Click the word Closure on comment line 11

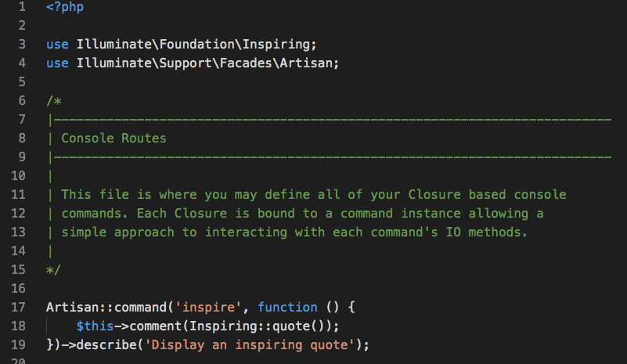tap(434, 194)
